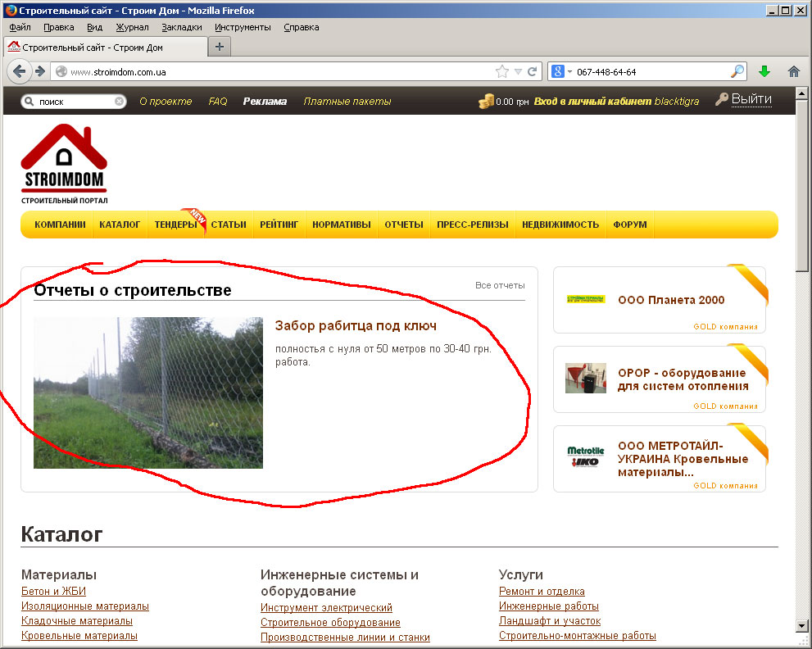The image size is (812, 649).
Task: Open a new tab with the plus button
Action: click(220, 47)
